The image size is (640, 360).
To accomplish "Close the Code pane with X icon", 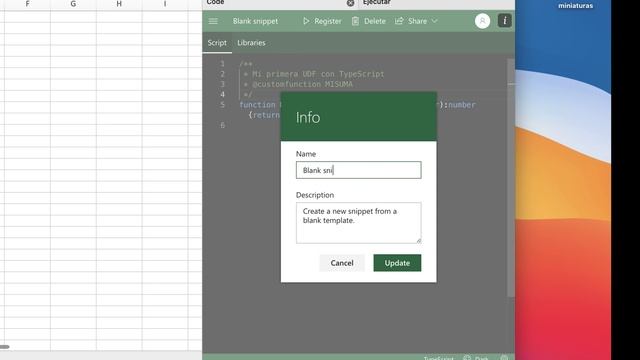I will tap(350, 3).
